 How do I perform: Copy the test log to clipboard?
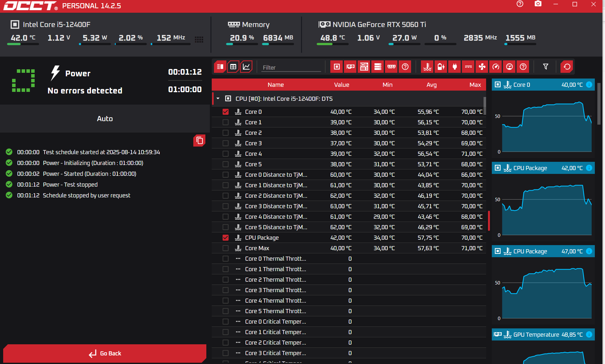(199, 140)
